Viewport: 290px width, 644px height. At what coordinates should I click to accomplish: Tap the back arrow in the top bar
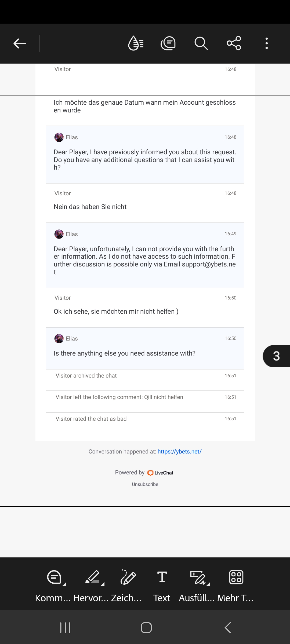(20, 43)
